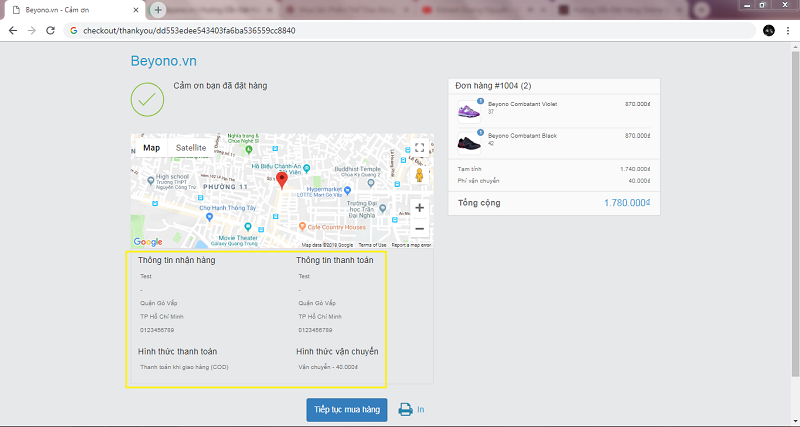Screen dimensions: 800x427
Task: Switch map to Map view
Action: click(x=152, y=148)
